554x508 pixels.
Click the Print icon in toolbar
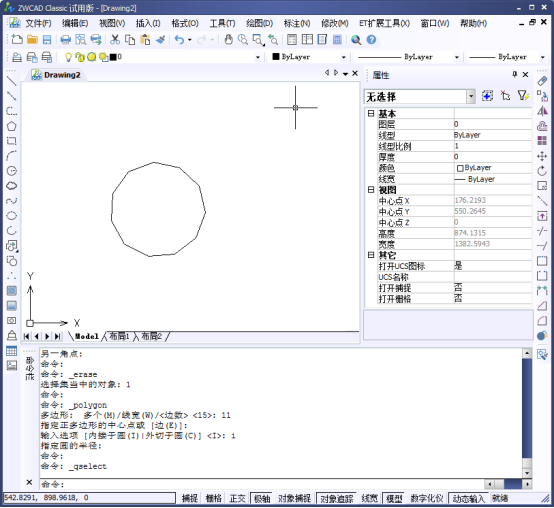tap(66, 40)
